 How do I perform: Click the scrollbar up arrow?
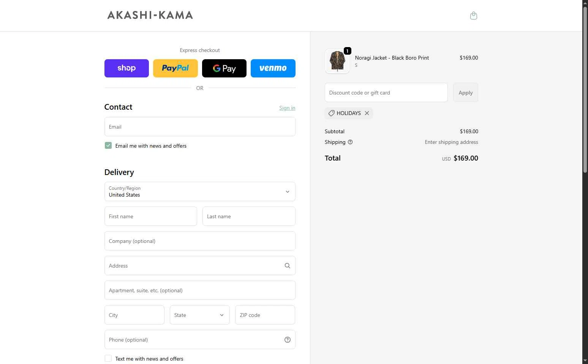[585, 3]
